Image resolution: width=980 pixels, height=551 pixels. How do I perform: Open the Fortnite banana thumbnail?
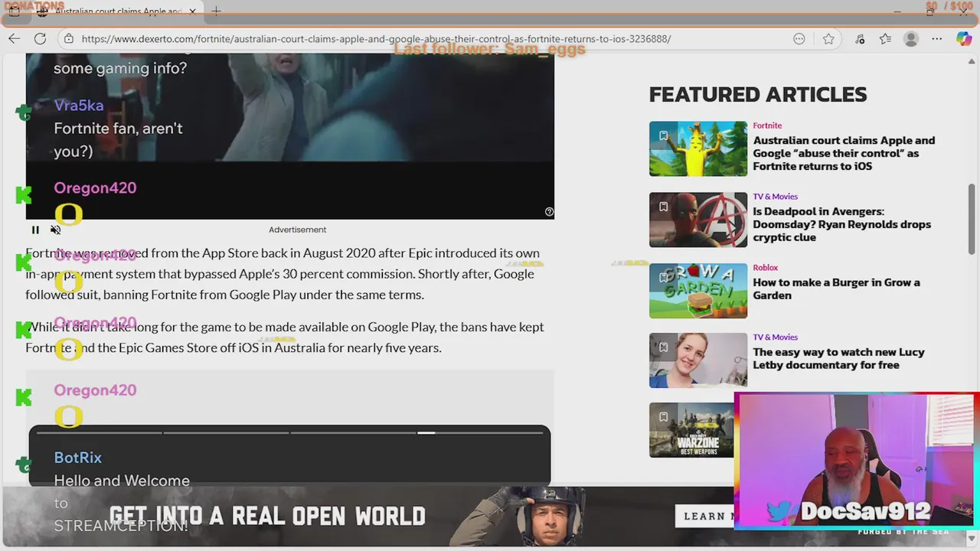click(x=698, y=148)
